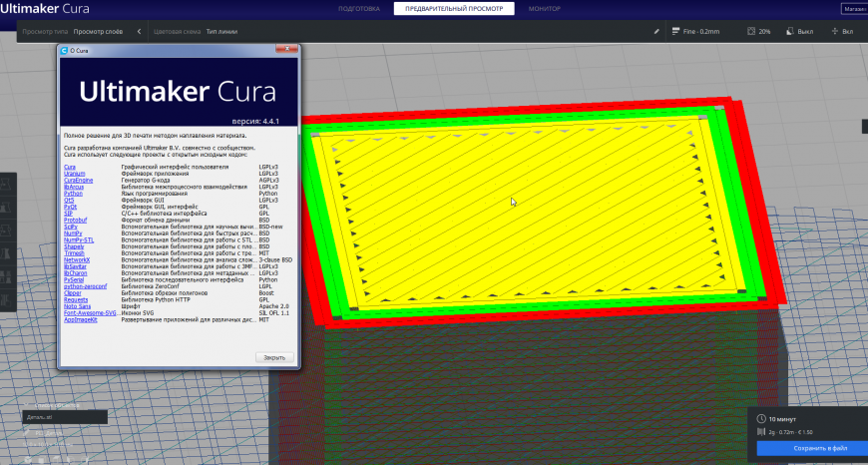
Task: Open the Shapely link
Action: 74,246
